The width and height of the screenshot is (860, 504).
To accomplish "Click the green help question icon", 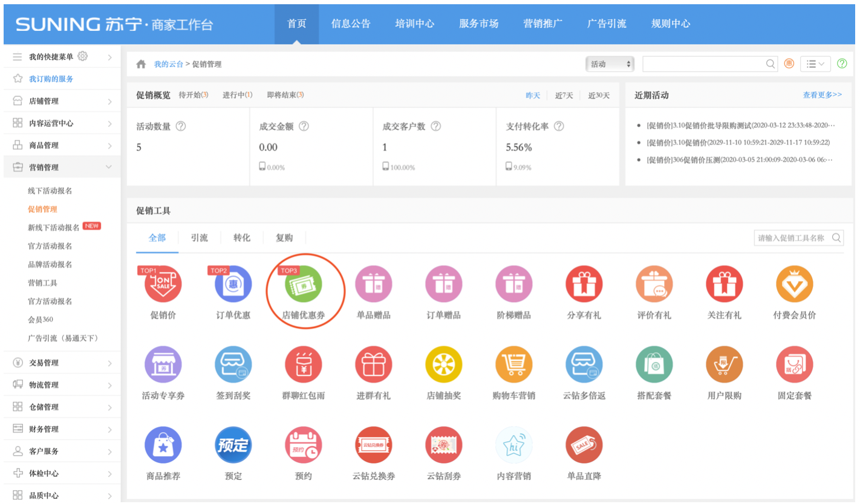I will [842, 63].
